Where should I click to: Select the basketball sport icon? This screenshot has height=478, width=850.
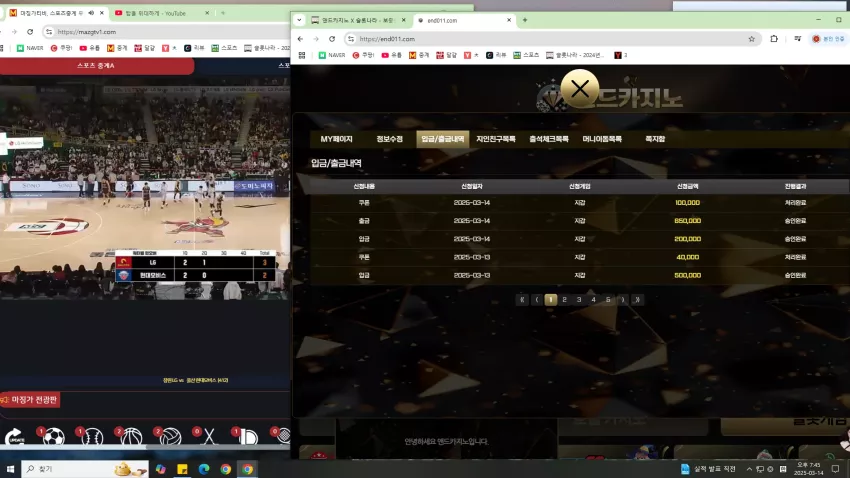(131, 437)
